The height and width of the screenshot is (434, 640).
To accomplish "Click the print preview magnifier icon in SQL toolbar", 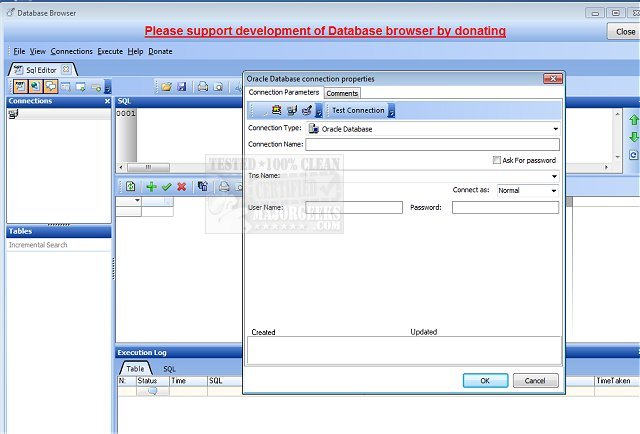I will (218, 87).
